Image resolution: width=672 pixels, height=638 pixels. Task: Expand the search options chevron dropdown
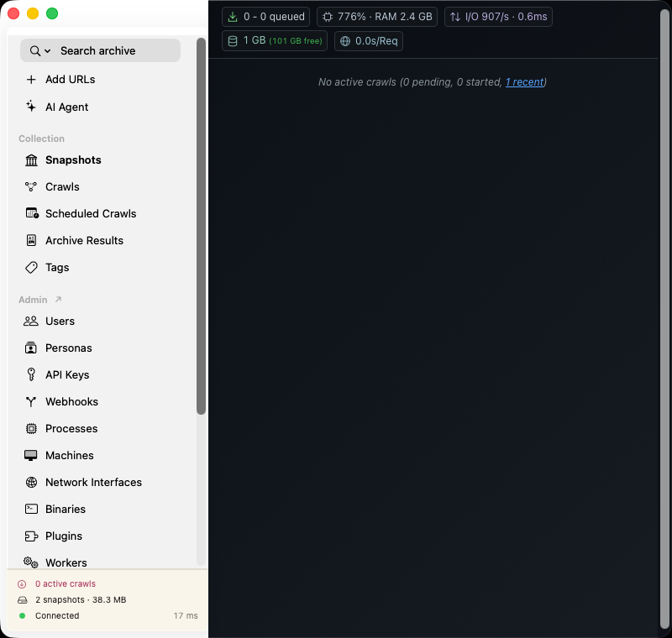[48, 51]
